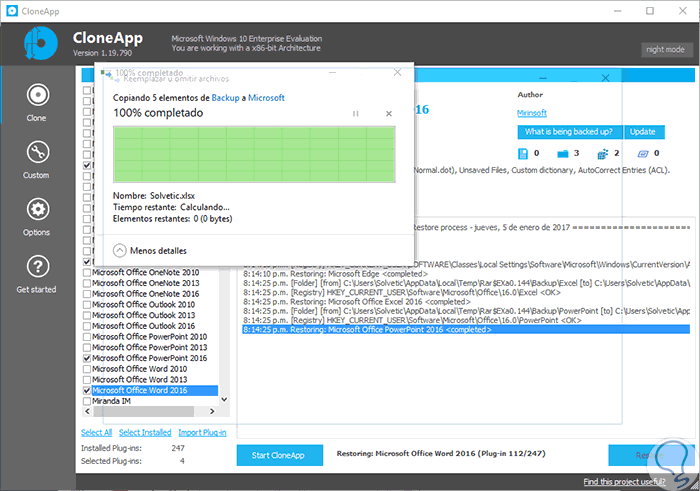Image resolution: width=700 pixels, height=491 pixels.
Task: Click the CloneApp logo in the header
Action: pos(41,43)
